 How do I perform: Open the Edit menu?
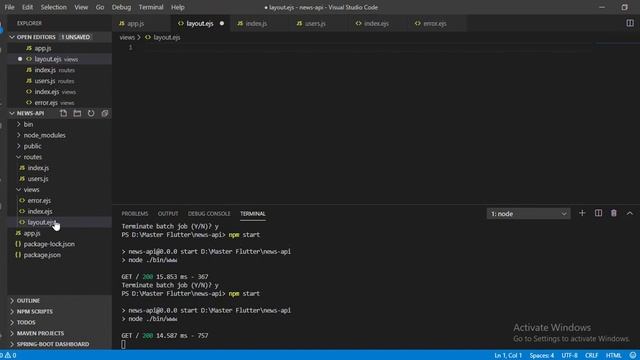click(x=27, y=7)
